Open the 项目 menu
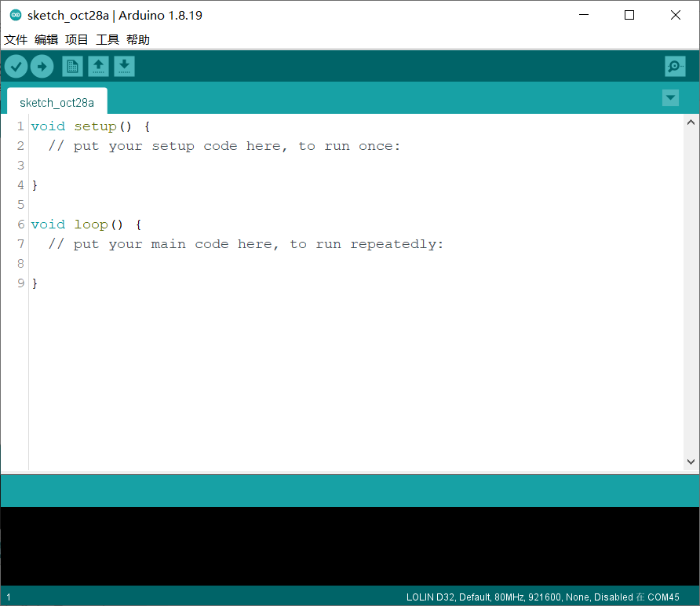Screen dimensions: 700x606 pos(76,40)
